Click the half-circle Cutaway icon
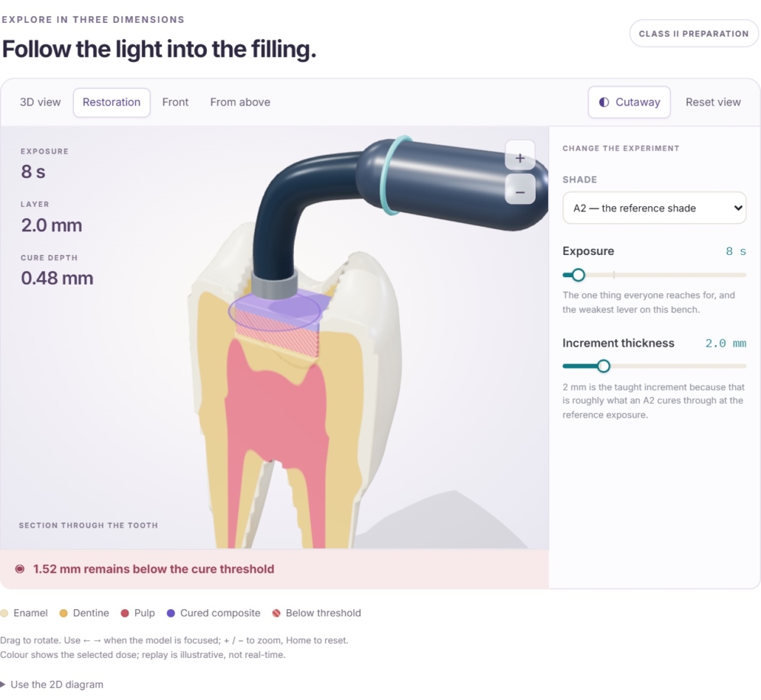Image resolution: width=761 pixels, height=700 pixels. 604,103
